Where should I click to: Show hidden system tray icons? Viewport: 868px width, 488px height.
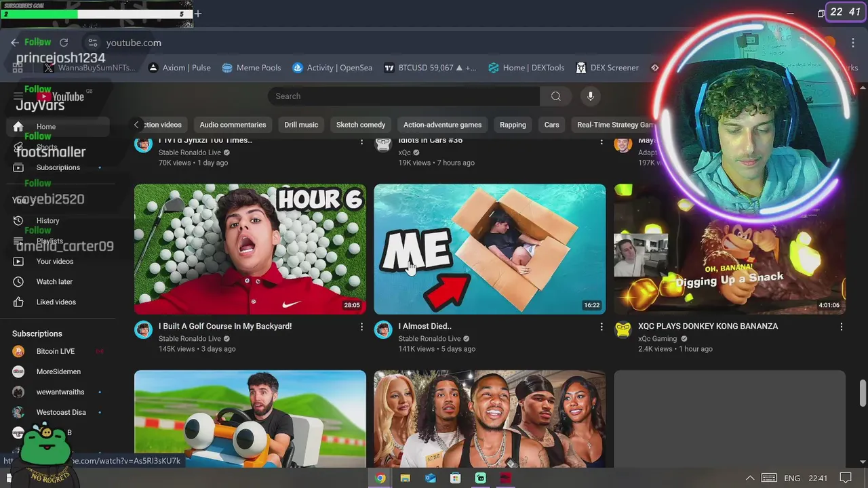point(750,478)
